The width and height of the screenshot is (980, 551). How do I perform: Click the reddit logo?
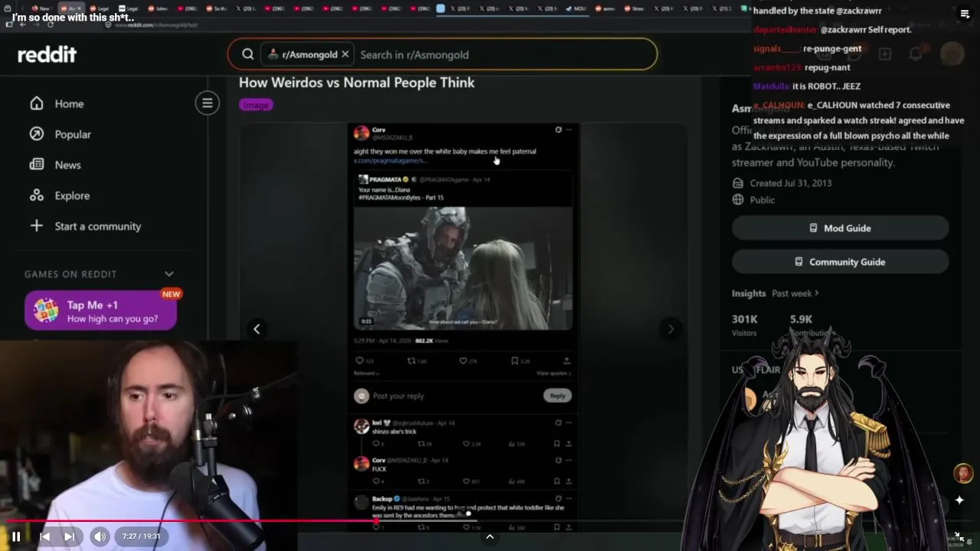[47, 54]
